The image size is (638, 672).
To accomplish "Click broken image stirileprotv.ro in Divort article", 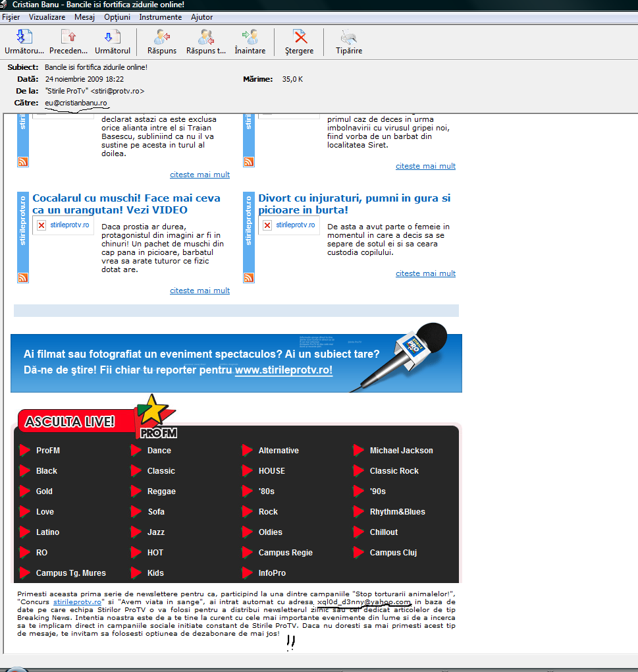I will coord(289,225).
